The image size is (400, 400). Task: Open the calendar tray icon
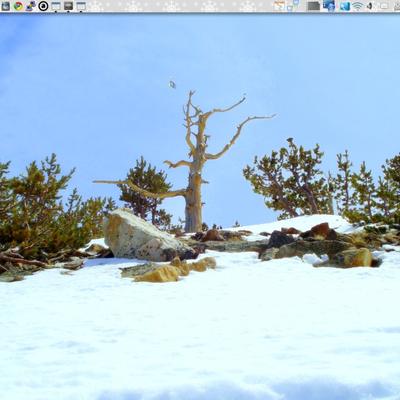tap(279, 6)
